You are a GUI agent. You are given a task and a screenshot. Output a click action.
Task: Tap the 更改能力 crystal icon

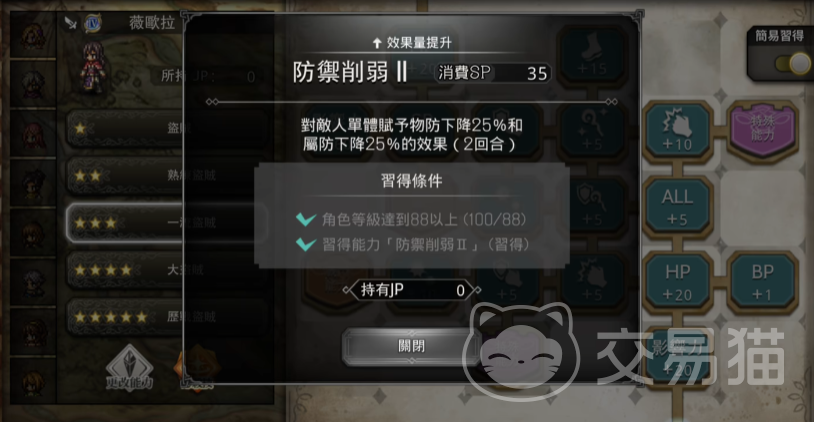tap(130, 368)
